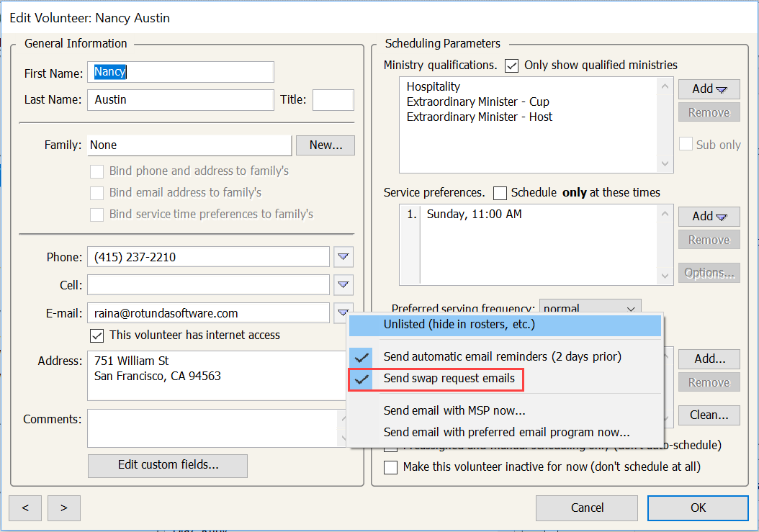Screen dimensions: 759x532
Task: Toggle 'Only show qualified ministries' checkbox
Action: [x=512, y=66]
